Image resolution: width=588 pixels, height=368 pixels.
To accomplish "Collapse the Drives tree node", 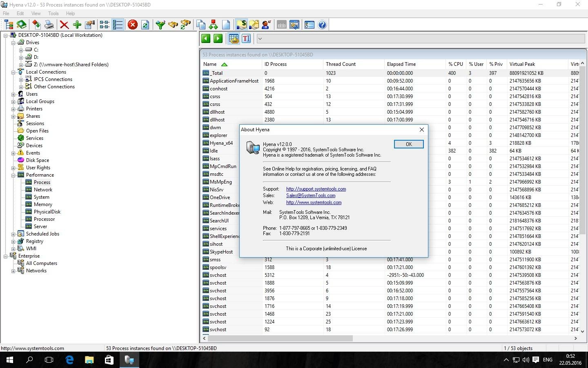I will tap(13, 43).
